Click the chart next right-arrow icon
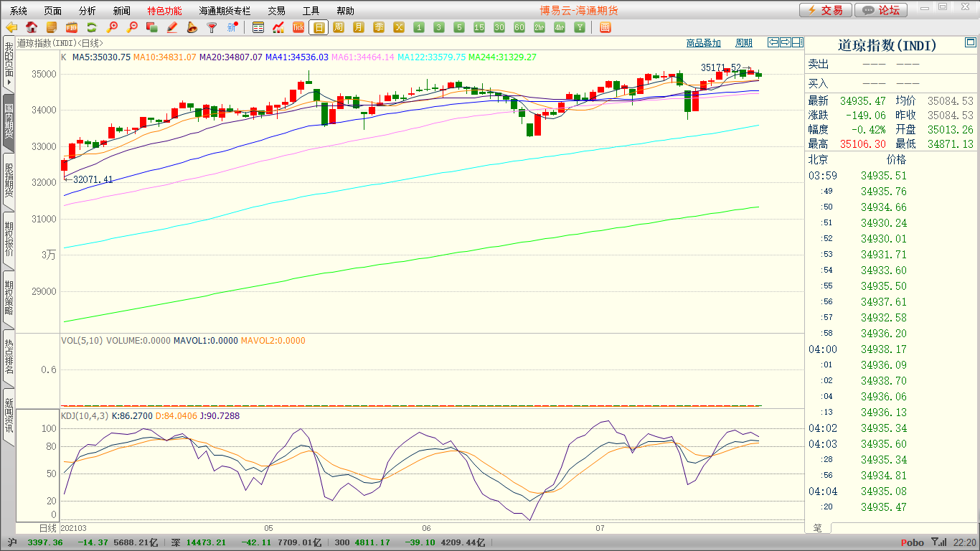The image size is (980, 551). click(x=785, y=42)
